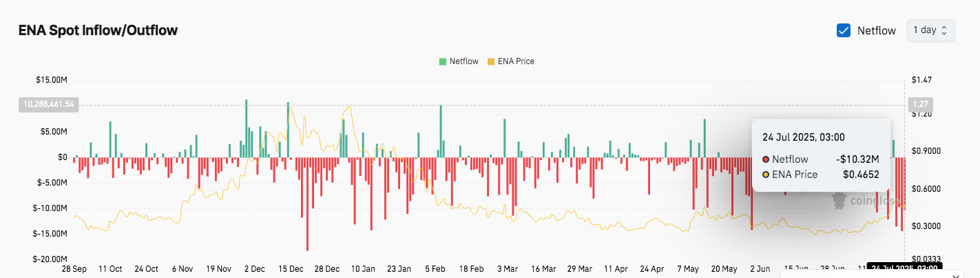Click the 10,288,461.54 crosshair value label
Screen dimensions: 980x278
[x=48, y=105]
